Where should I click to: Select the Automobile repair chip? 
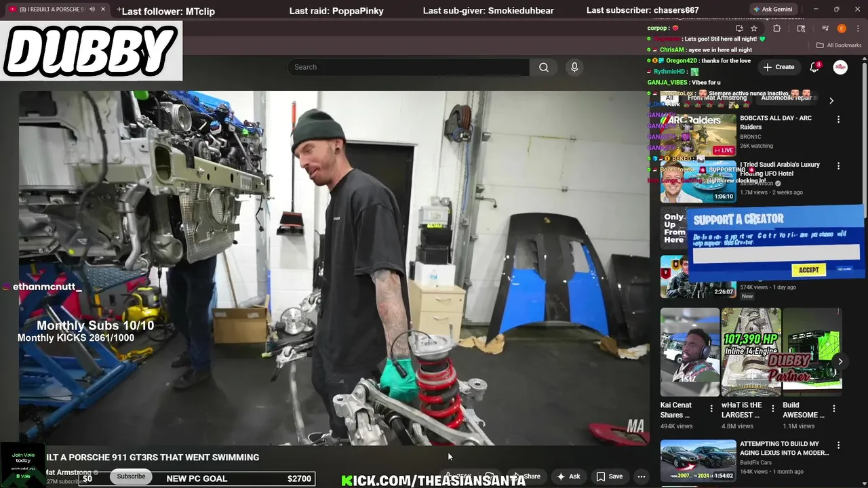[789, 98]
